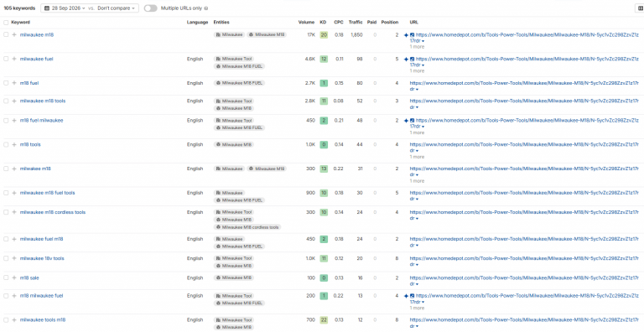The height and width of the screenshot is (332, 644).
Task: Click the Language column header
Action: click(x=197, y=22)
